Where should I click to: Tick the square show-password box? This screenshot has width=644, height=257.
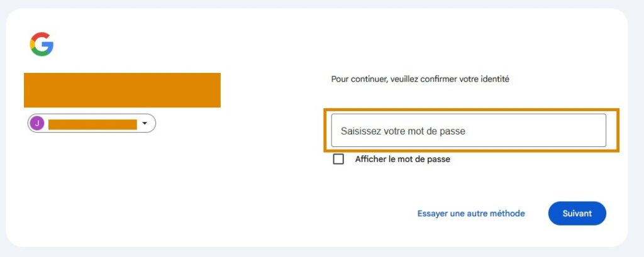tap(338, 159)
